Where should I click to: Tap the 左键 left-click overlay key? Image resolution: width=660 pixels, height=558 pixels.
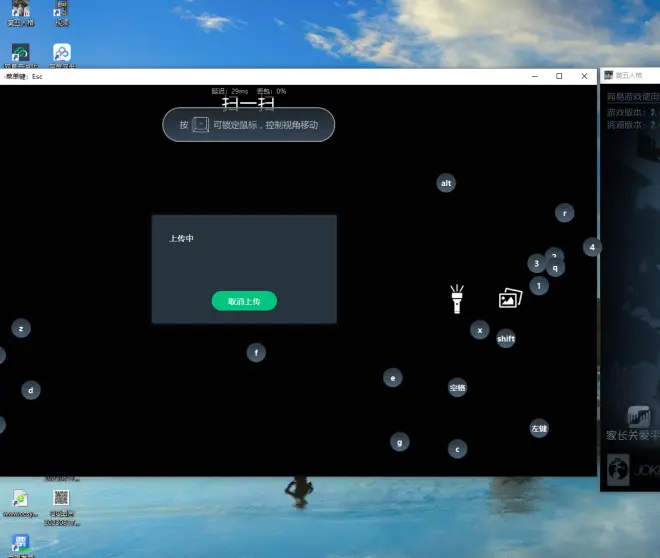[539, 428]
